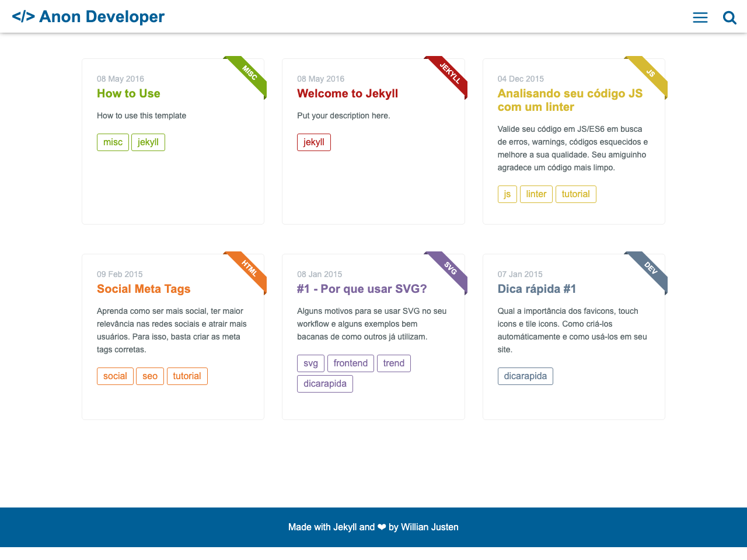This screenshot has width=747, height=560.
Task: Select the JS corner ribbon
Action: [650, 73]
